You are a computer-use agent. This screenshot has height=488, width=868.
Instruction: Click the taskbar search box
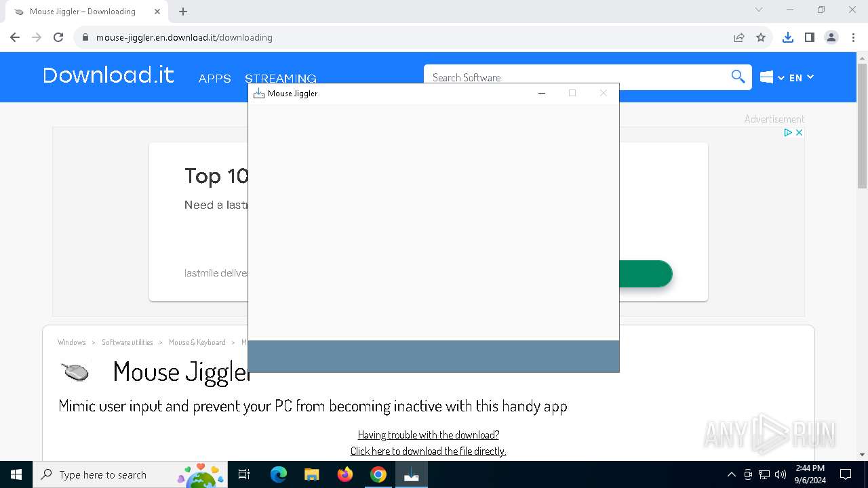pyautogui.click(x=130, y=474)
